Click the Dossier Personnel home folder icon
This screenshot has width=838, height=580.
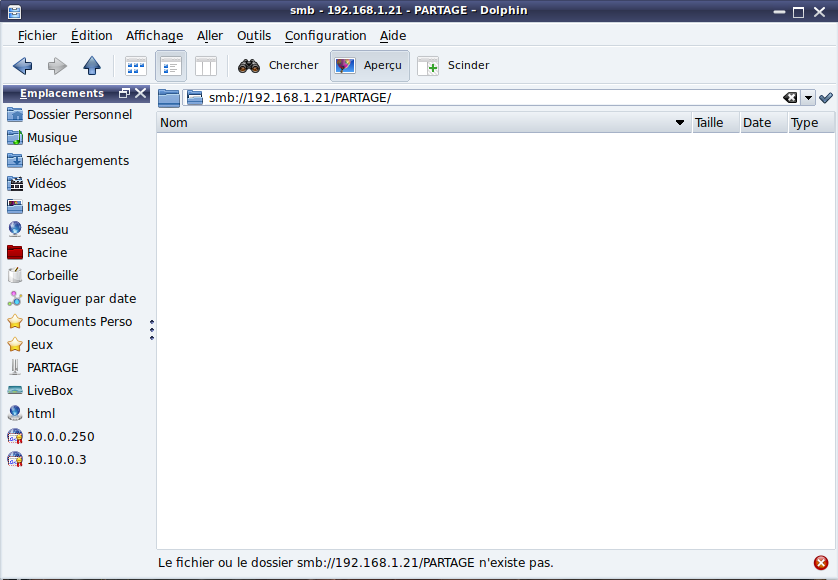[x=15, y=114]
